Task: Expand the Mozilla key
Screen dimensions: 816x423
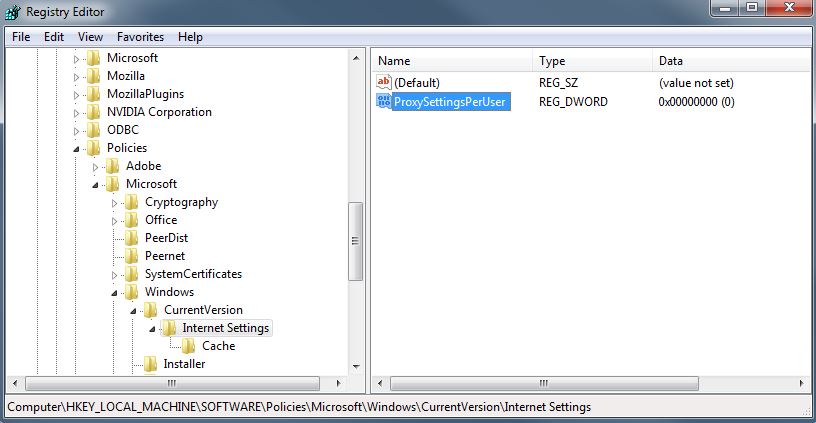Action: [76, 78]
